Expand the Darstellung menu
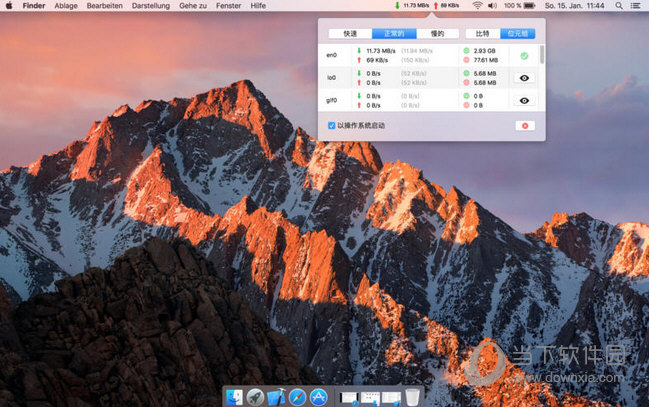Screen dimensions: 649x407 [x=151, y=6]
